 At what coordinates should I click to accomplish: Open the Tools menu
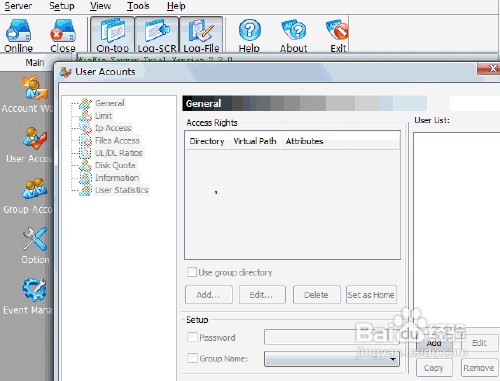click(138, 6)
